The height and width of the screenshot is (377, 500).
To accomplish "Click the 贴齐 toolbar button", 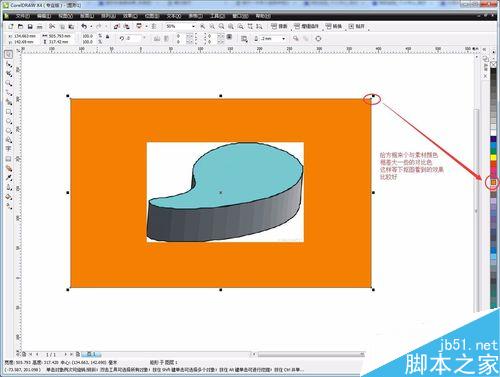I will pos(356,26).
